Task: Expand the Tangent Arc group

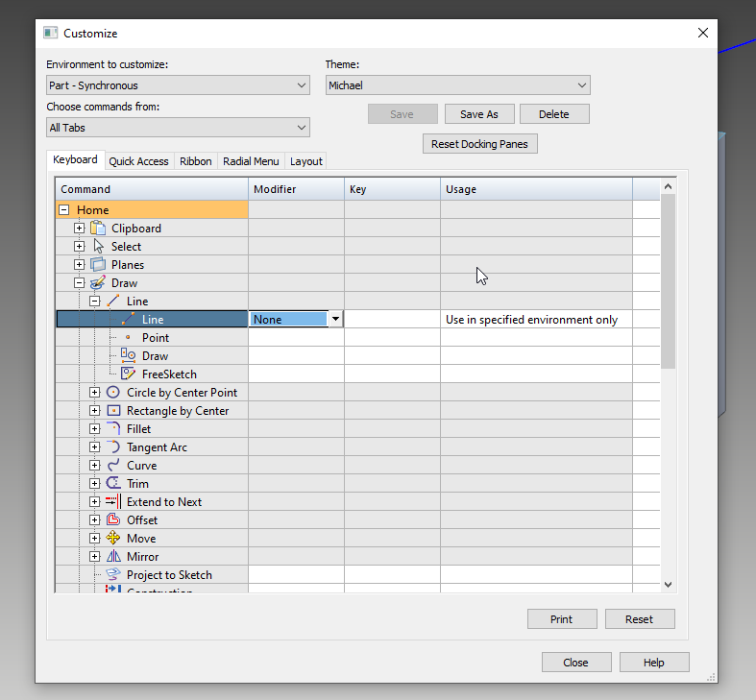Action: pos(95,447)
